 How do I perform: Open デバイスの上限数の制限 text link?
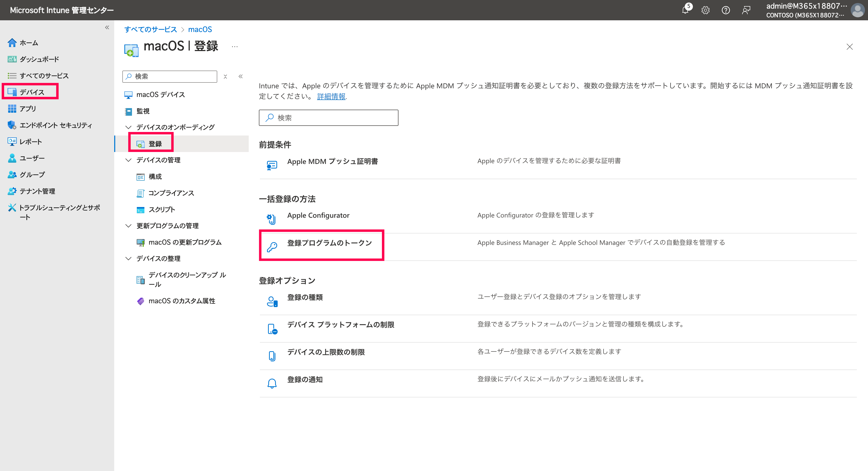(325, 352)
